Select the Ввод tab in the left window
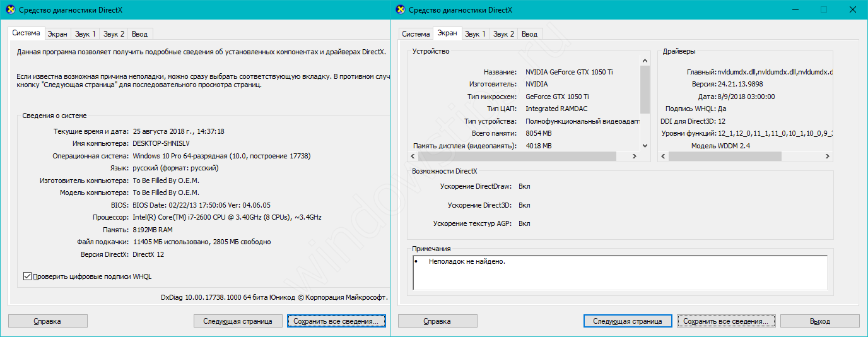 click(140, 34)
